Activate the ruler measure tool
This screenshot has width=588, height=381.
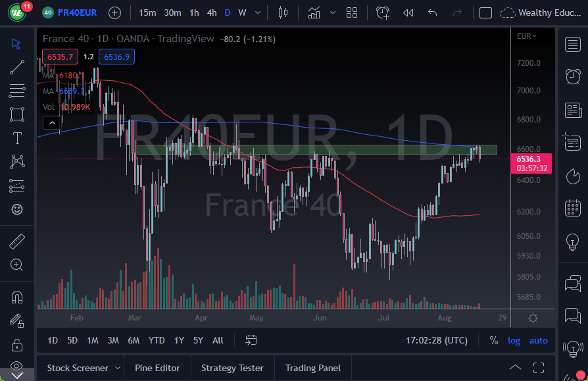[16, 241]
